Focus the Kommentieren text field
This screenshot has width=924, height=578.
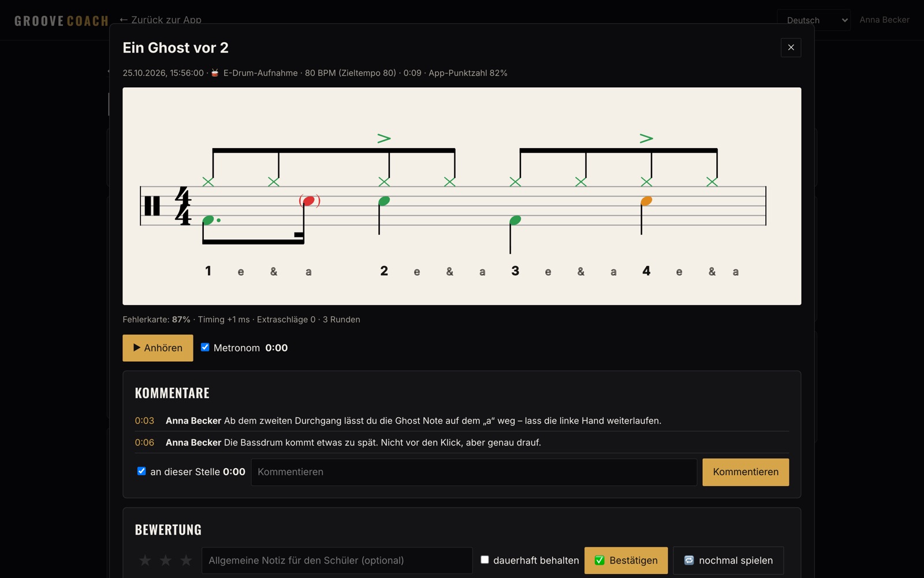(x=474, y=472)
